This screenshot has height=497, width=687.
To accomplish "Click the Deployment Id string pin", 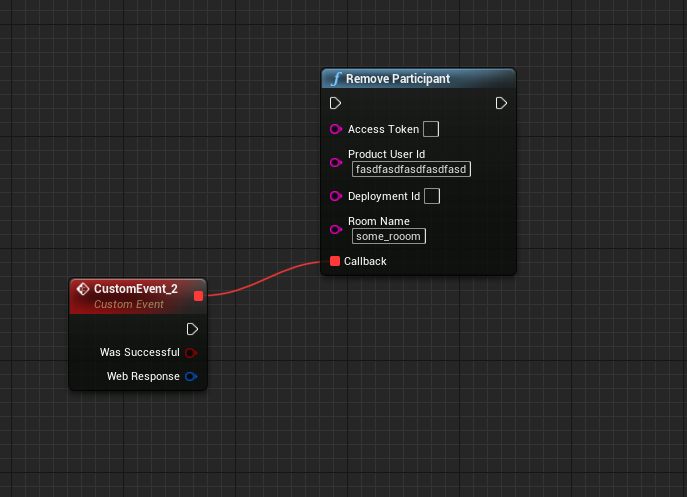I will (x=336, y=196).
